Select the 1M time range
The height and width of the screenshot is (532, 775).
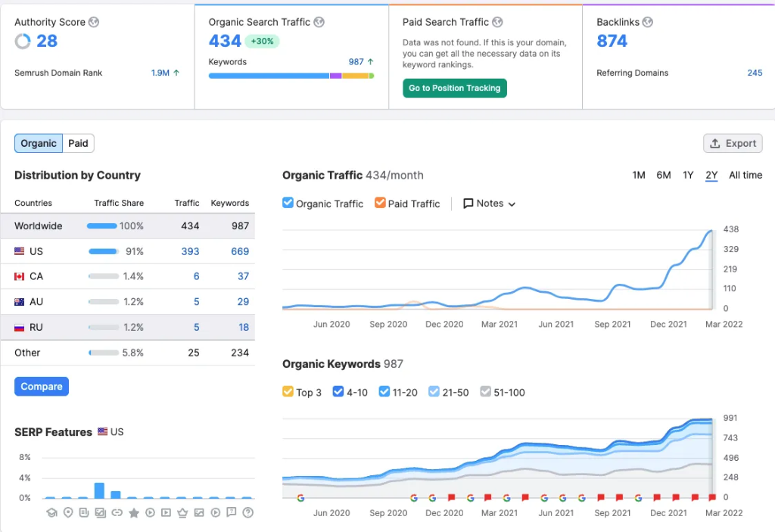click(639, 176)
